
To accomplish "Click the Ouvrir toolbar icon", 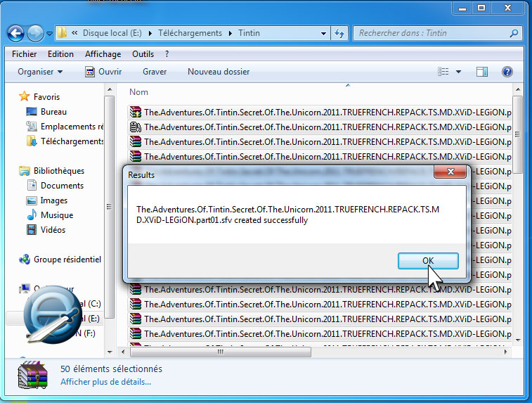I will 89,72.
